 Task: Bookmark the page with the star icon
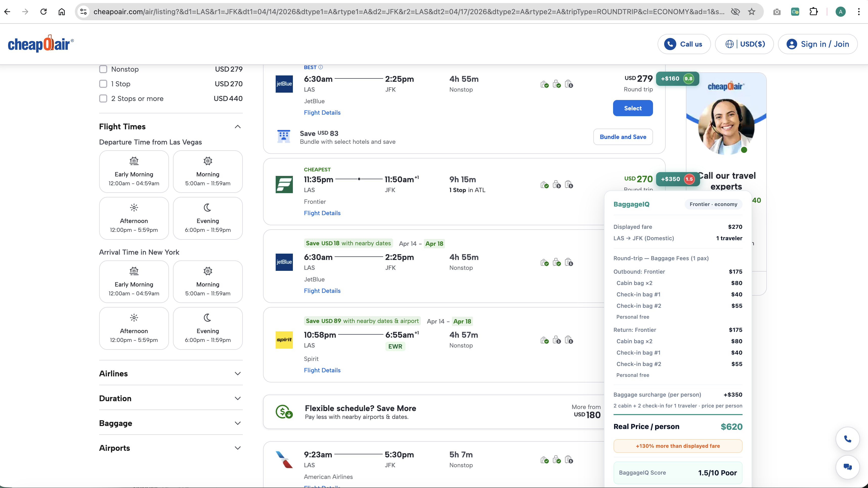coord(751,12)
